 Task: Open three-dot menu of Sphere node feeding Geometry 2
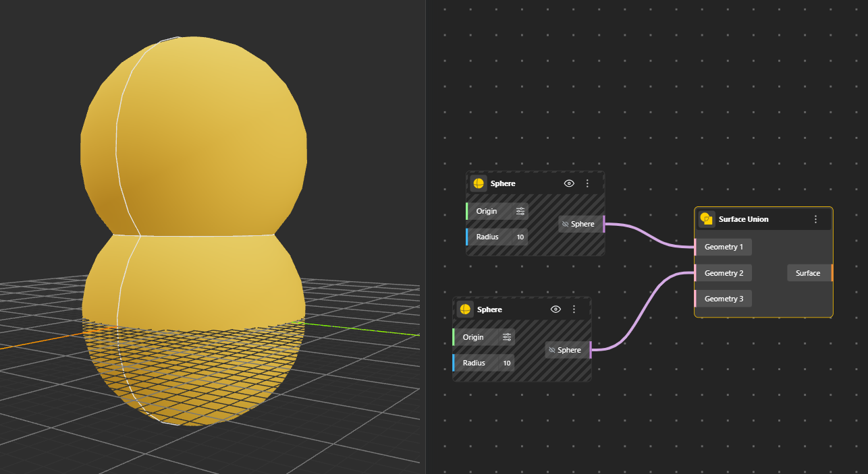click(x=574, y=309)
